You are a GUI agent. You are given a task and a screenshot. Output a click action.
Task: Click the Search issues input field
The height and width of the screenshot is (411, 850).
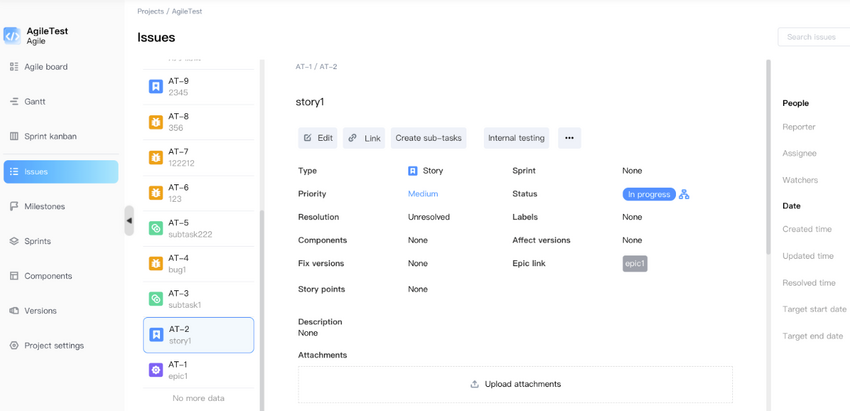pyautogui.click(x=812, y=37)
